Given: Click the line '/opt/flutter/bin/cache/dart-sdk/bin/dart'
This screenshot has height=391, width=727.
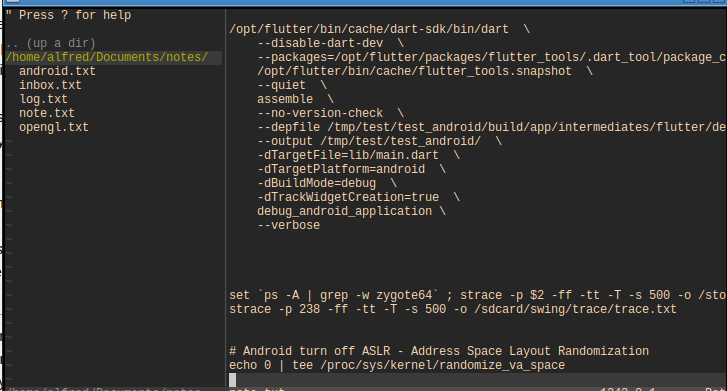Looking at the screenshot, I should (x=379, y=29).
